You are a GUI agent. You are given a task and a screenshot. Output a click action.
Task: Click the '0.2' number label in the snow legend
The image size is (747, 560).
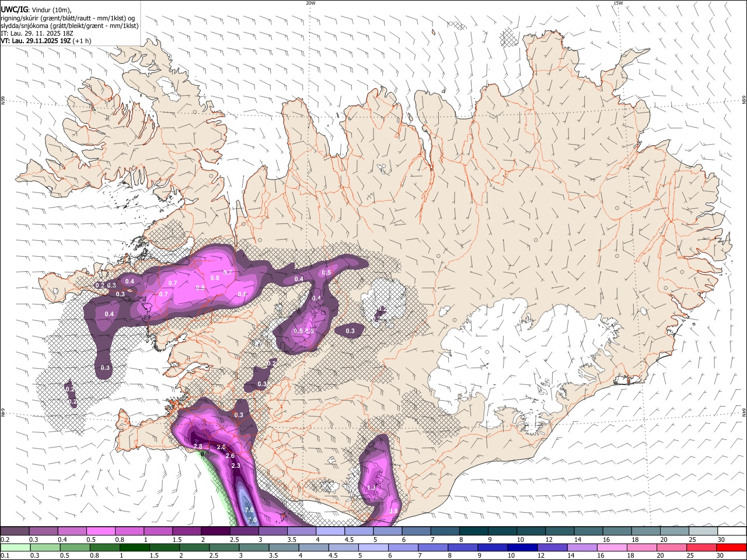(5, 540)
